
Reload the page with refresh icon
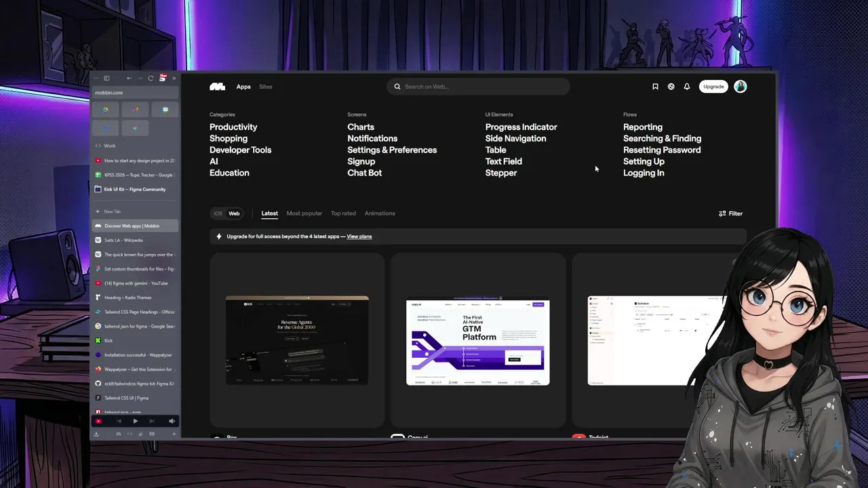(151, 78)
